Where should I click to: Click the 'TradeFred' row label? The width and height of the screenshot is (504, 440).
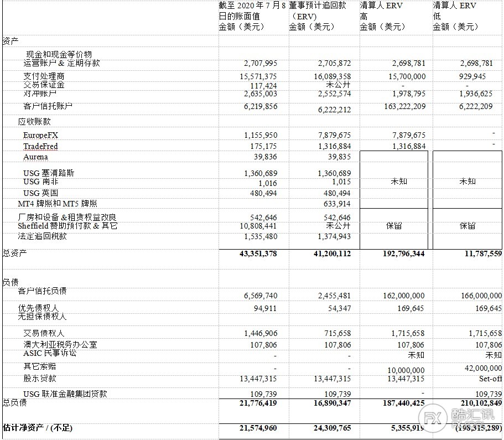coord(40,146)
